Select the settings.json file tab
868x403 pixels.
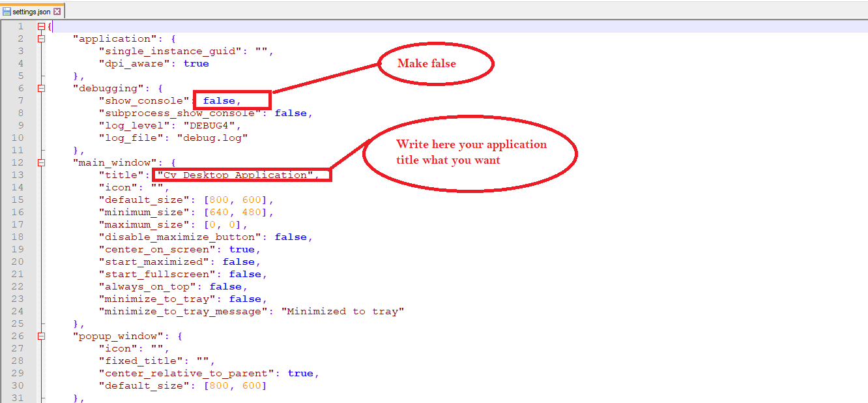(x=31, y=12)
